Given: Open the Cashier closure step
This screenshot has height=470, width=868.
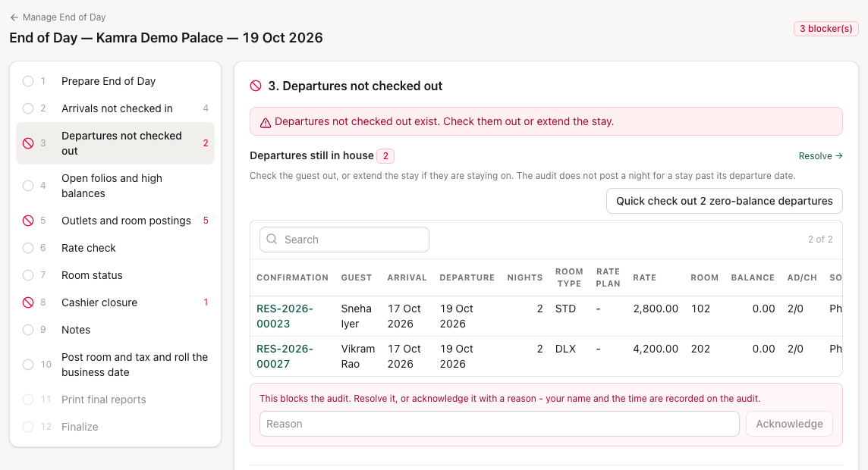Looking at the screenshot, I should point(115,302).
